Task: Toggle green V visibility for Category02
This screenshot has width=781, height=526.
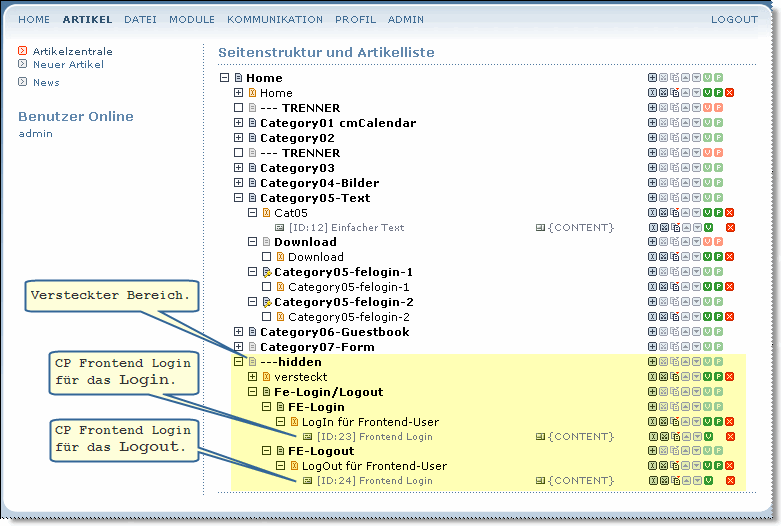Action: point(708,138)
